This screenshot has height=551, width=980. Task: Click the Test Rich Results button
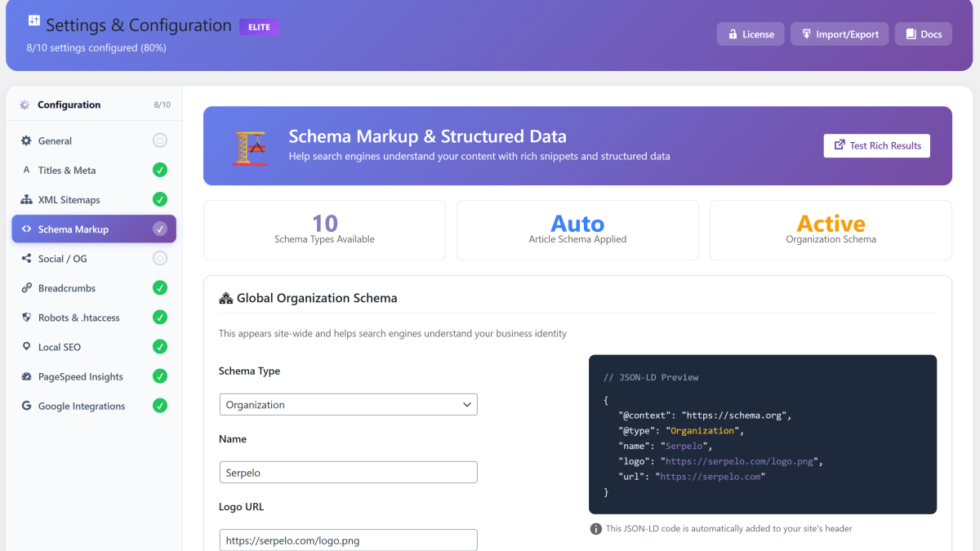876,145
